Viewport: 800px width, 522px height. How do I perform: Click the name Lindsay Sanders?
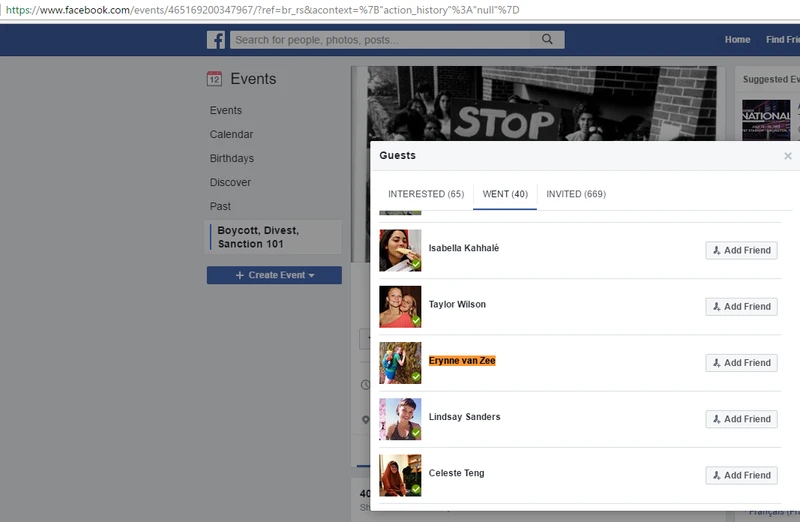point(464,417)
